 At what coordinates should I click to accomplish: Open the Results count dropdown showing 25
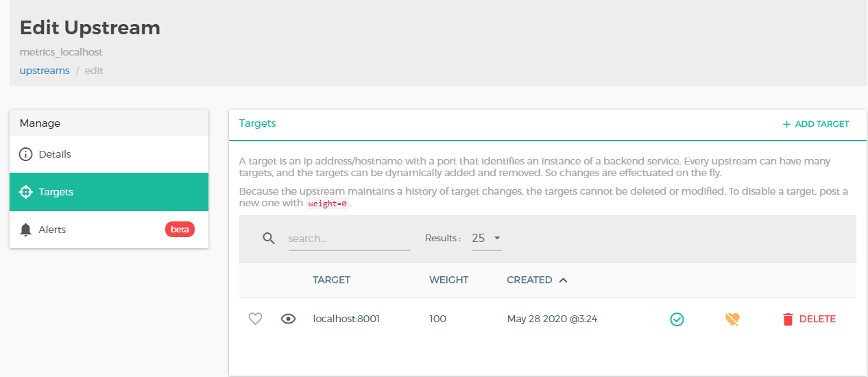486,239
